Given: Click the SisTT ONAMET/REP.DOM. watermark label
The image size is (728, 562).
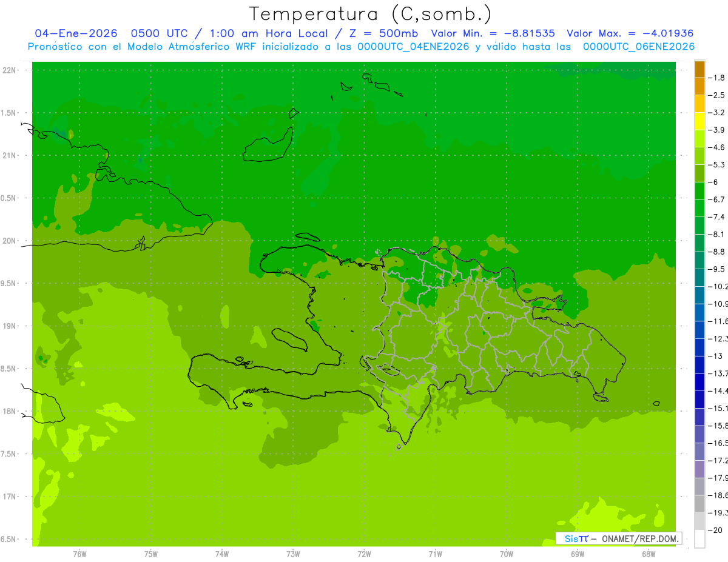Looking at the screenshot, I should click(619, 538).
